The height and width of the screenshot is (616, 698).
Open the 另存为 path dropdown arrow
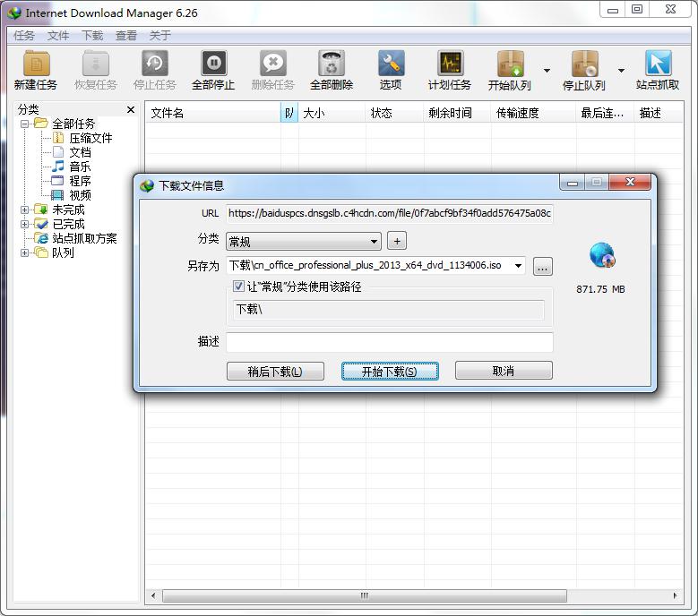pos(518,266)
